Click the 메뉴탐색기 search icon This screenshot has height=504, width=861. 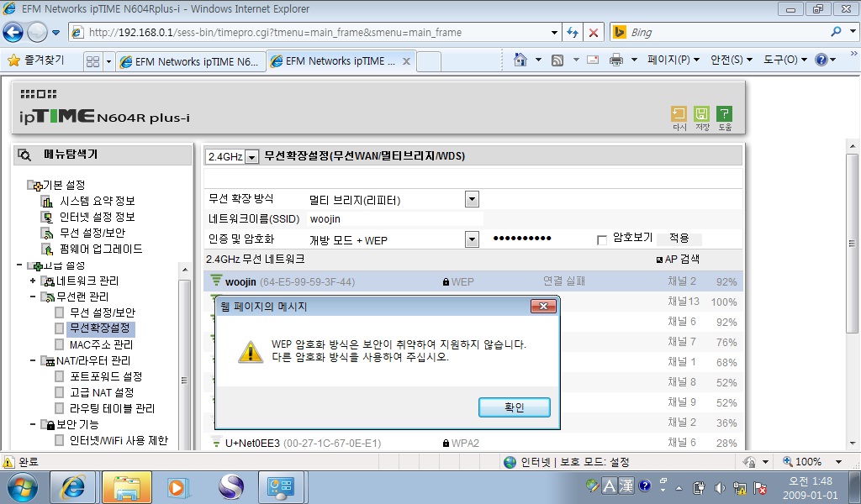pyautogui.click(x=24, y=155)
